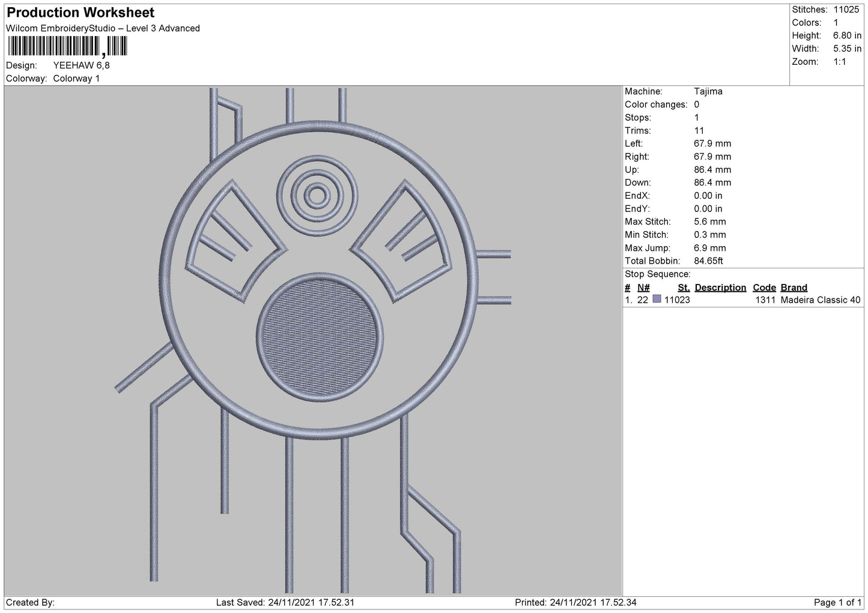Click the 'Left:' label
This screenshot has width=868, height=613.
coord(634,143)
